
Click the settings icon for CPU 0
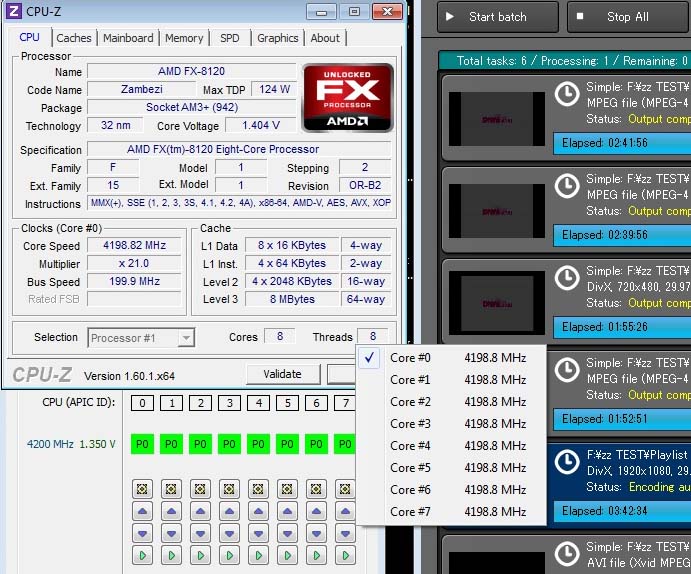pyautogui.click(x=142, y=489)
